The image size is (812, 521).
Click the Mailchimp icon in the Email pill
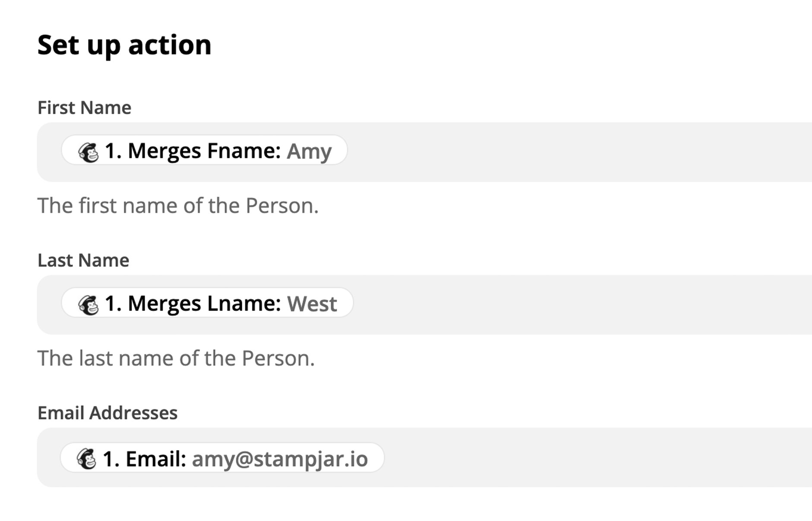tap(86, 458)
